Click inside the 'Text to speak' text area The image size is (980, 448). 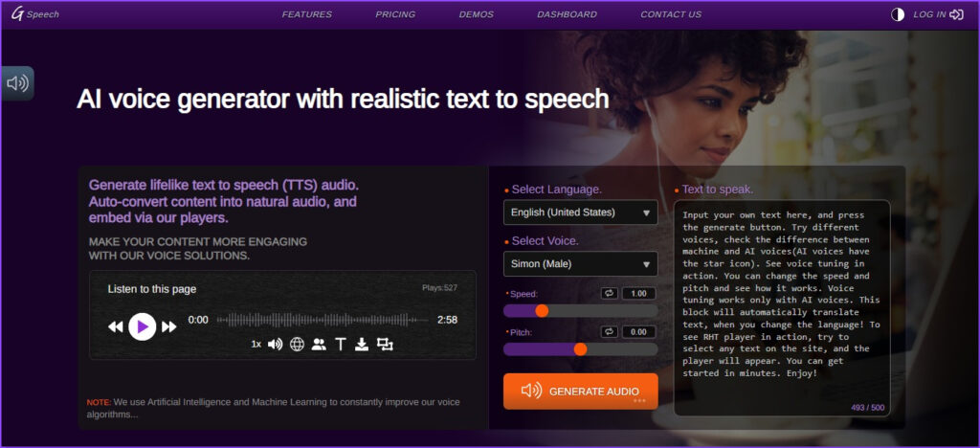coord(782,307)
